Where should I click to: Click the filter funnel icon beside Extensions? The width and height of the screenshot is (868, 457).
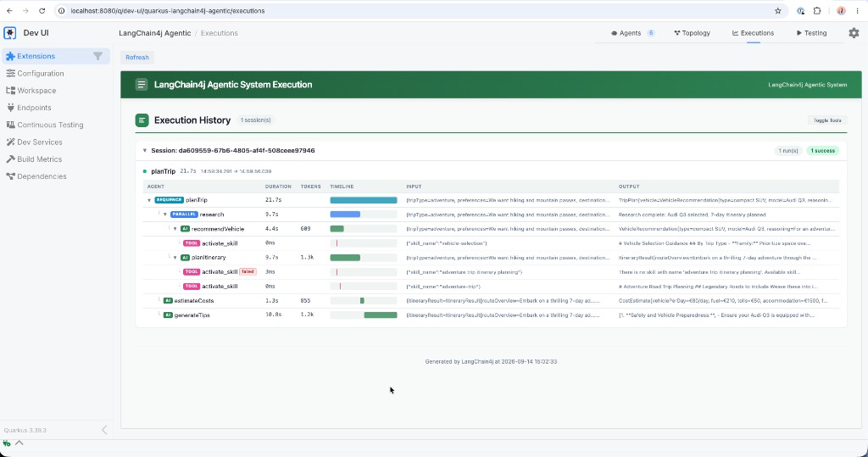(98, 56)
